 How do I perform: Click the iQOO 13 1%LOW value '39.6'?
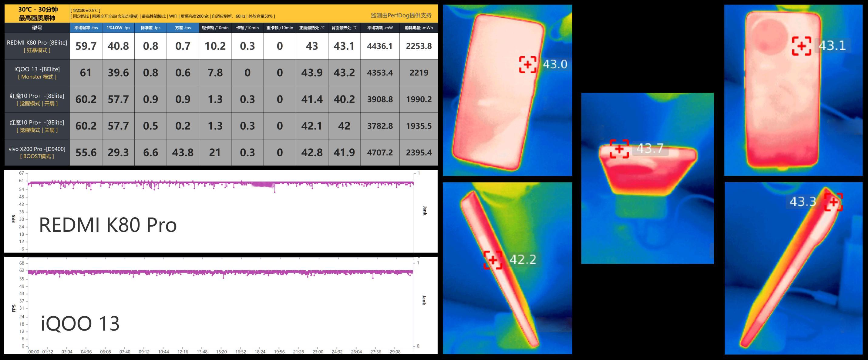[x=118, y=73]
